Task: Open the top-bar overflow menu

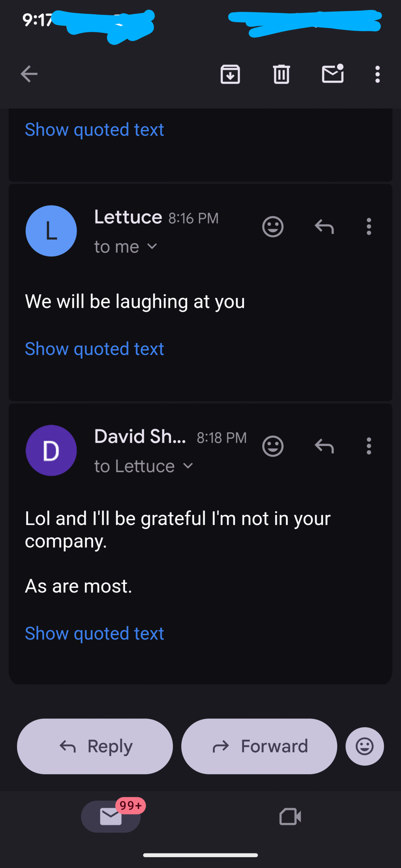Action: tap(377, 74)
